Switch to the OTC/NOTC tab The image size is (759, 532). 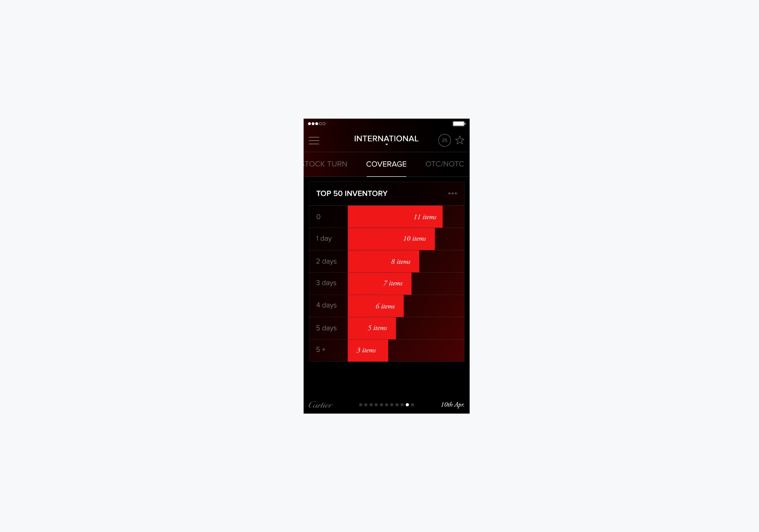[x=445, y=164]
